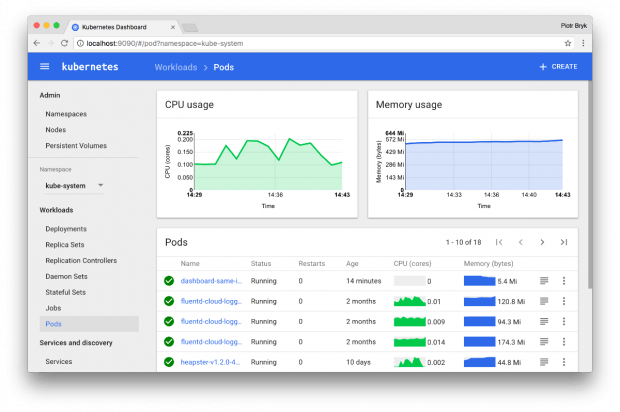Go to next page of pods
The height and width of the screenshot is (412, 620).
pyautogui.click(x=542, y=242)
